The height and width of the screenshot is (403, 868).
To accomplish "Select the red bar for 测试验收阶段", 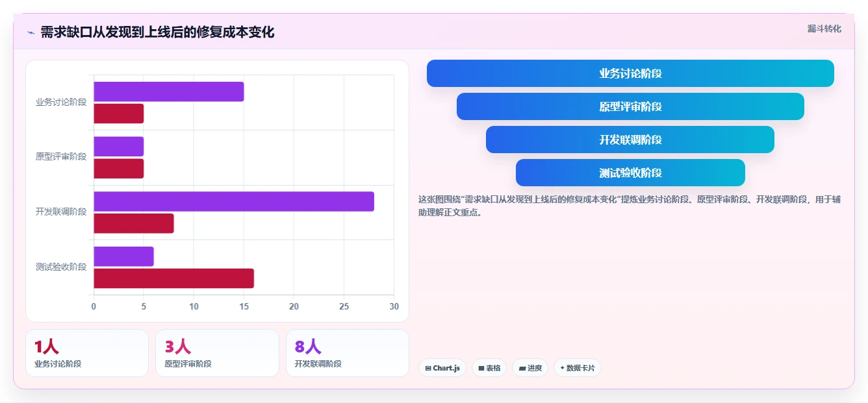I will [174, 278].
